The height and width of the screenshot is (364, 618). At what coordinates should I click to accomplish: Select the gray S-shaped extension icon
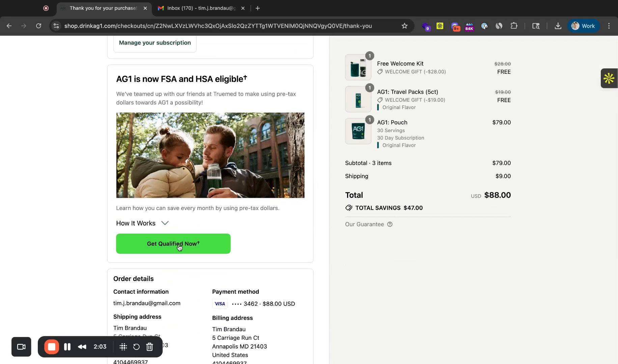tap(499, 26)
